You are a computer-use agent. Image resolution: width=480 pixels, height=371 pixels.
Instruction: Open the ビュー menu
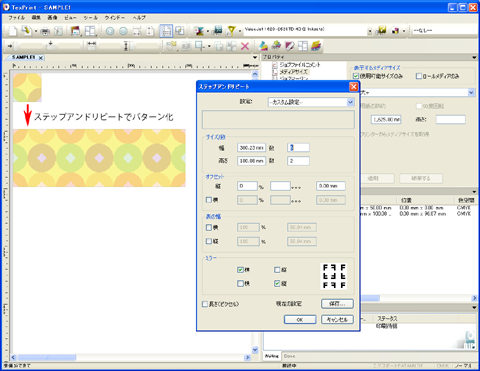(70, 17)
